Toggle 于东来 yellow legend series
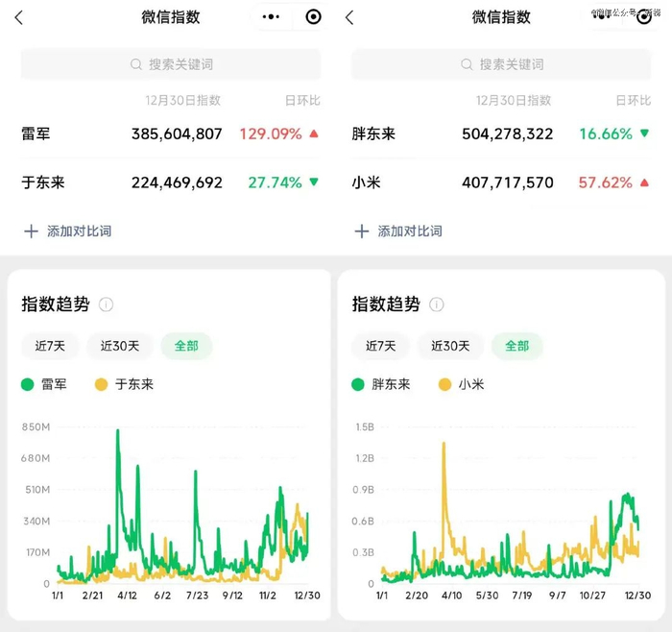Screen dimensions: 672x632 pos(124,384)
